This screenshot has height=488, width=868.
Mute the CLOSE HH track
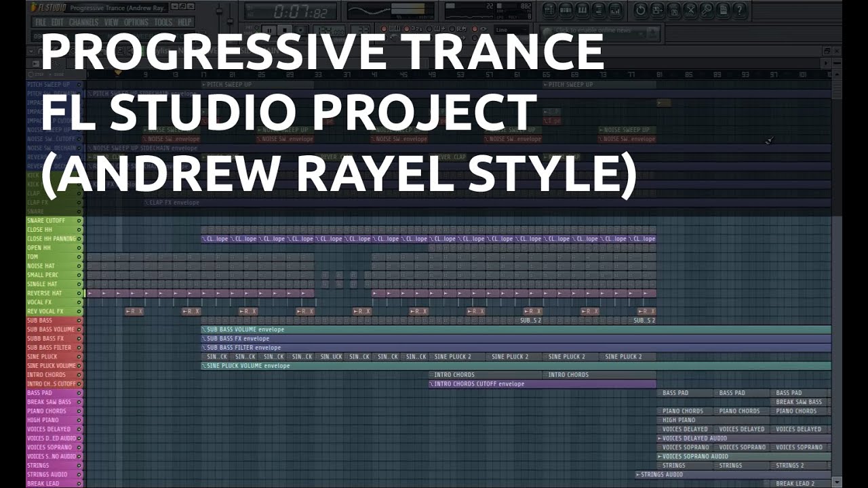pos(79,230)
